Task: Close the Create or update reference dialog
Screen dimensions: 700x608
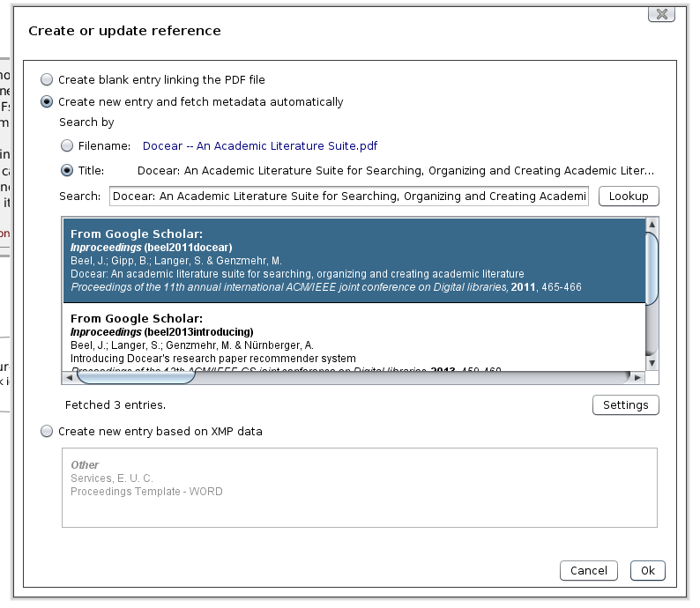Action: [x=661, y=14]
